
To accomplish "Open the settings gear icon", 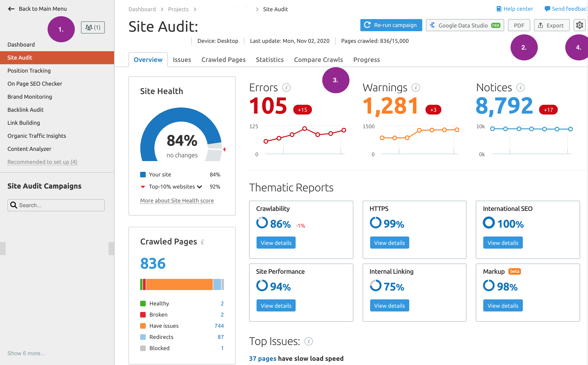I will pyautogui.click(x=579, y=25).
